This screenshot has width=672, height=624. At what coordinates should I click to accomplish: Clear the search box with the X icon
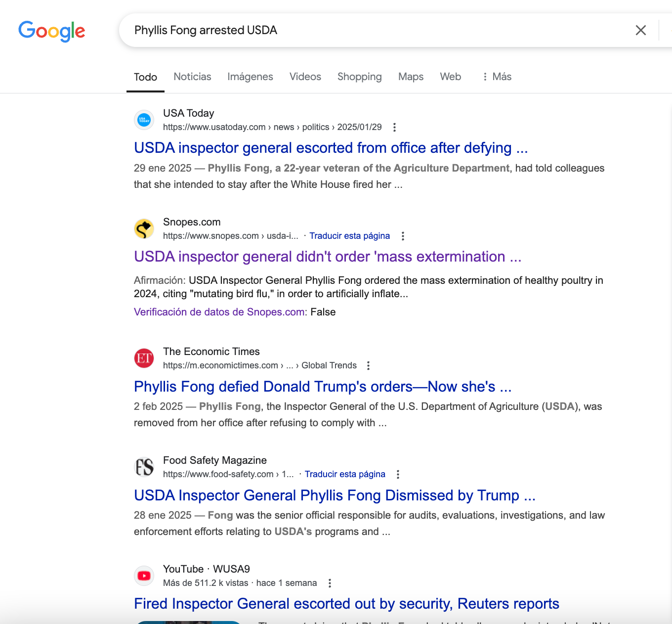pyautogui.click(x=640, y=30)
